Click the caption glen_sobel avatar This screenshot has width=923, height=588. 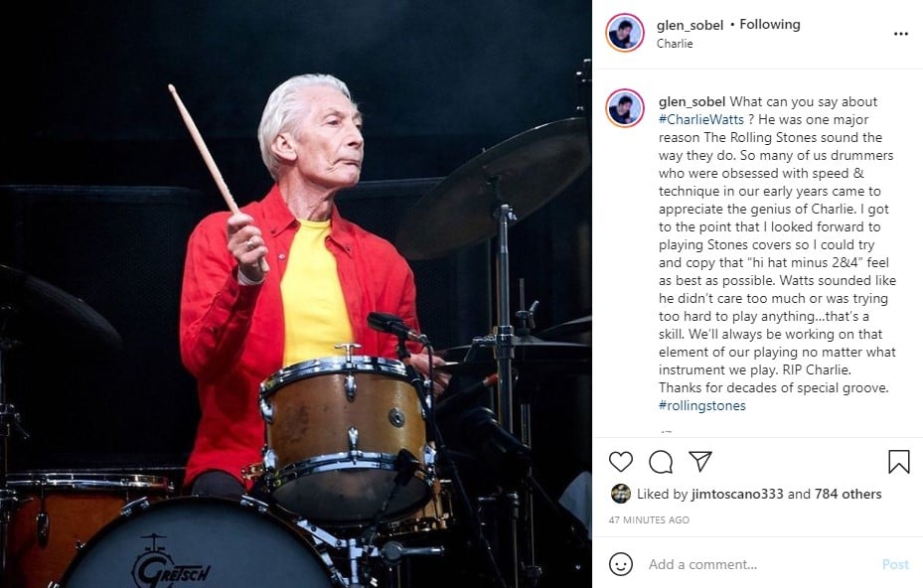625,107
